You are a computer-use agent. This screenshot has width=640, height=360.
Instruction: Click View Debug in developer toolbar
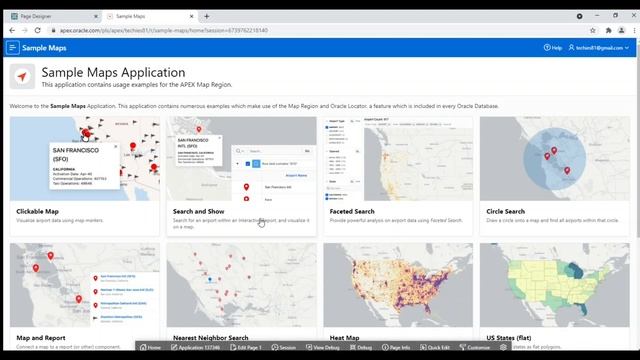[x=322, y=347]
